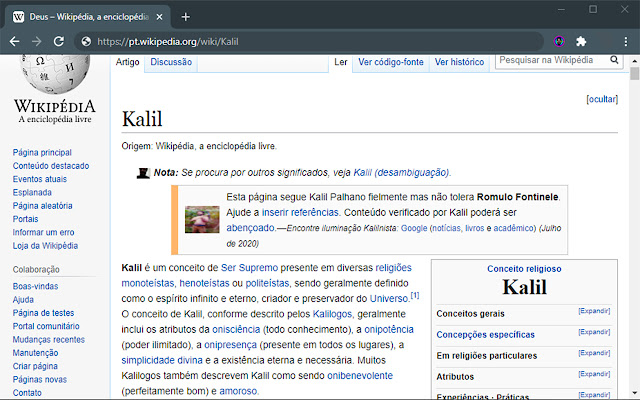This screenshot has height=400, width=640.
Task: Open the Portais sidebar link
Action: 25,219
